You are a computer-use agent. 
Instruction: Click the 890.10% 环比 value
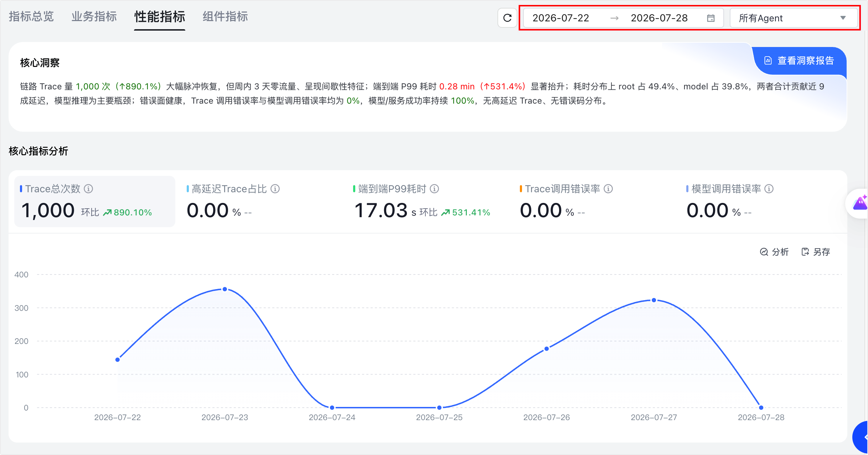click(128, 213)
